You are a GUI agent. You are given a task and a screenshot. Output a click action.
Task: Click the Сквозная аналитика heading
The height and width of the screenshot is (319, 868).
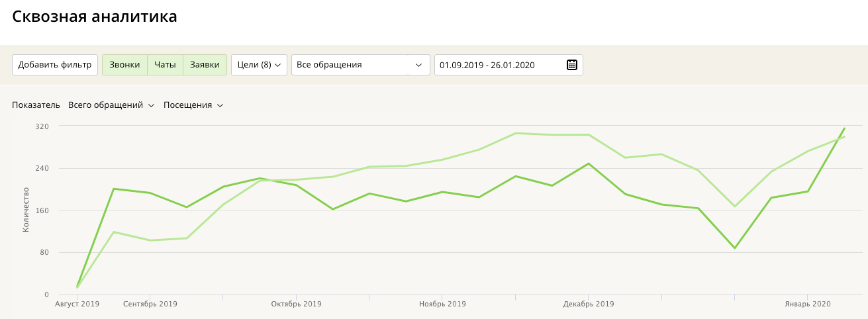coord(95,17)
